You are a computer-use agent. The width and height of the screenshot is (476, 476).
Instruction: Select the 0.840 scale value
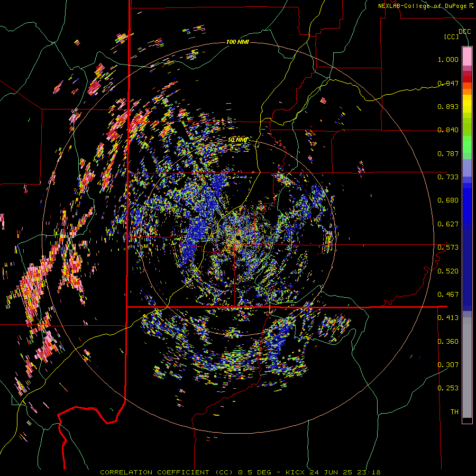pos(448,130)
